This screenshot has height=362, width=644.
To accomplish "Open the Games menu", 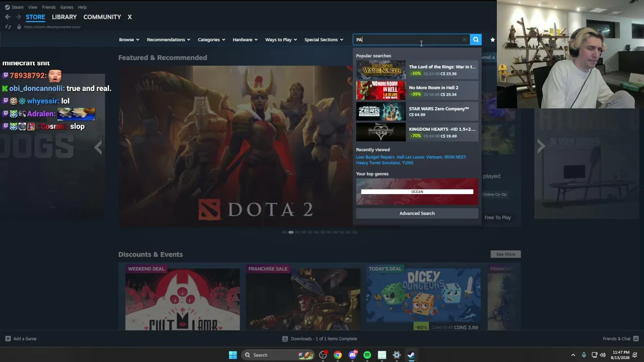I will click(x=66, y=7).
